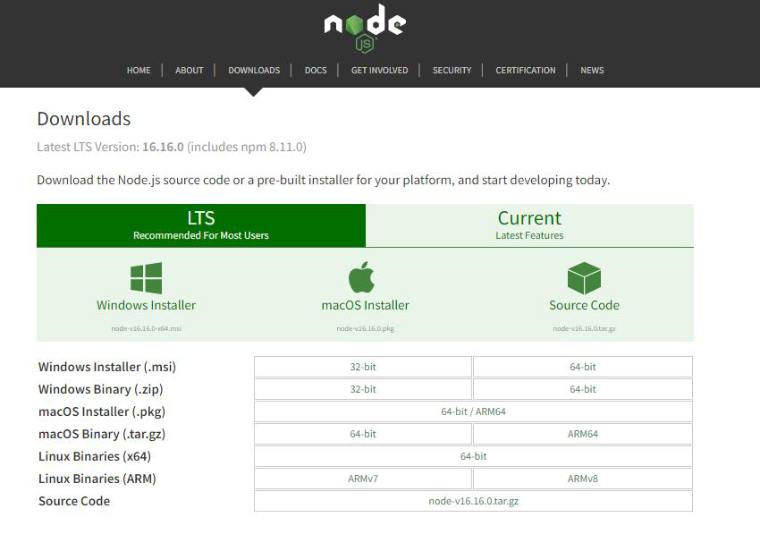
Task: Click the green cube Source Code icon
Action: click(584, 278)
